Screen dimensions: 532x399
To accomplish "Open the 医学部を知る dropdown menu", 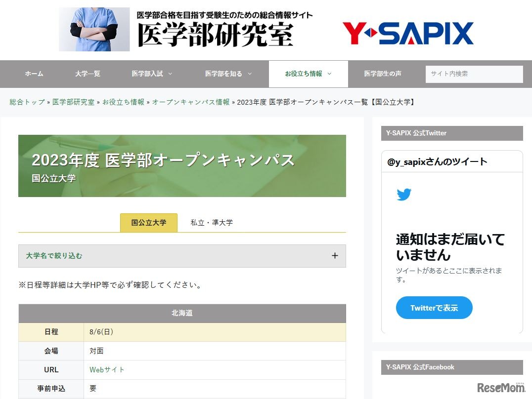I will pyautogui.click(x=224, y=74).
